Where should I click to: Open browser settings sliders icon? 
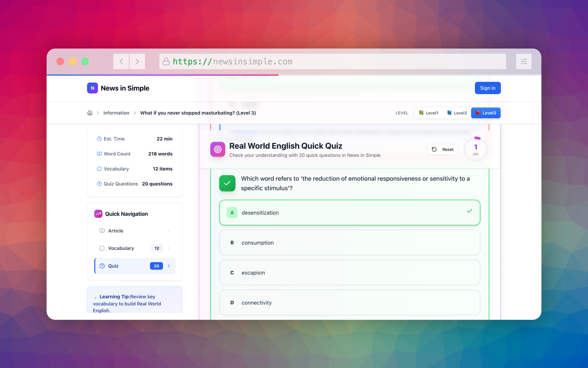(524, 61)
